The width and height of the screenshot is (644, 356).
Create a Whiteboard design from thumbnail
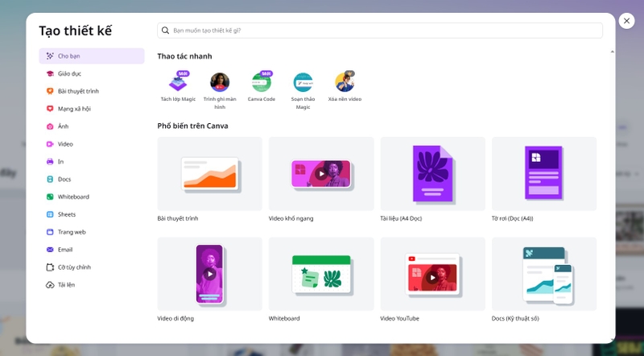(321, 274)
